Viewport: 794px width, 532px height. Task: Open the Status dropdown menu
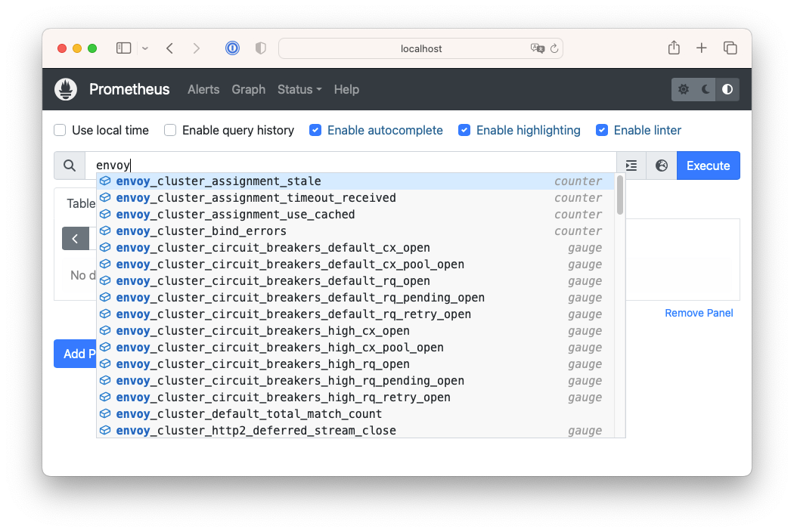pos(299,90)
